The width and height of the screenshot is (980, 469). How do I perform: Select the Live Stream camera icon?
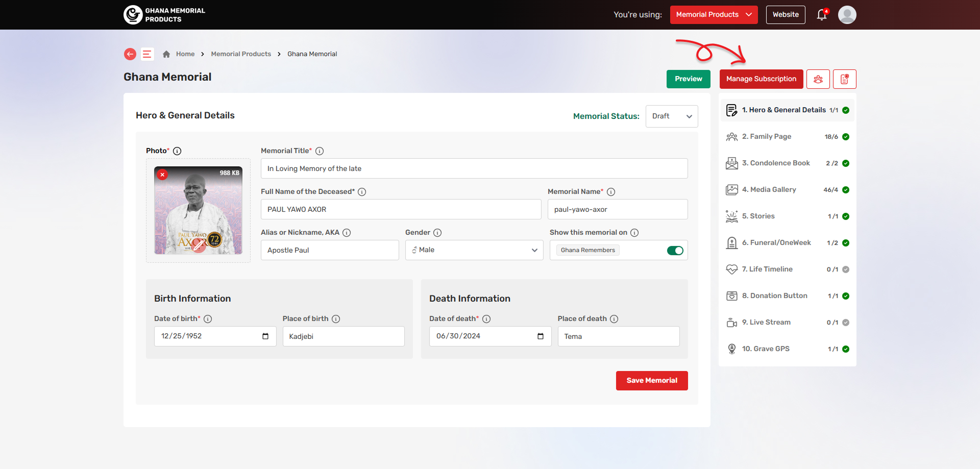click(x=732, y=322)
